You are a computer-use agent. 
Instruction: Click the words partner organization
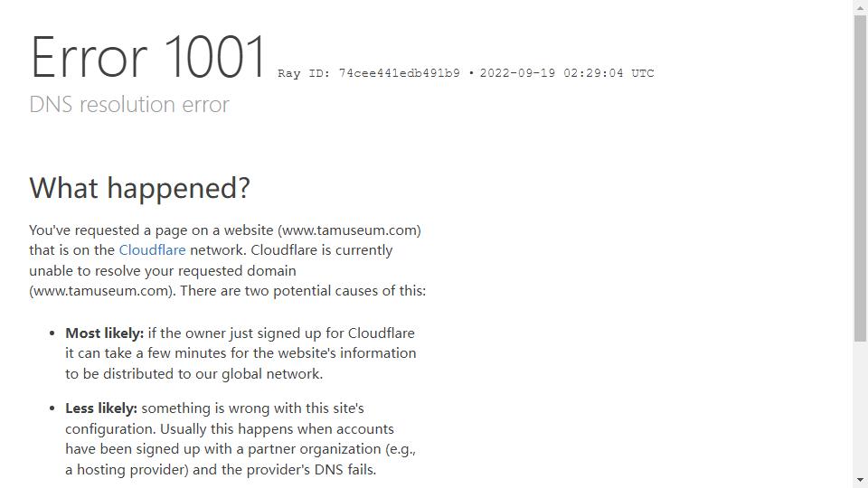click(x=315, y=449)
